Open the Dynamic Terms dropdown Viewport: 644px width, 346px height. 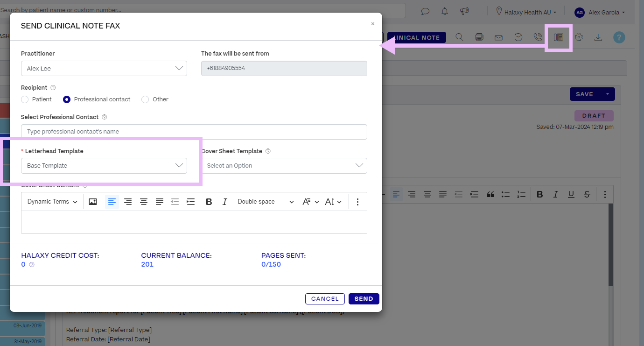(x=52, y=202)
